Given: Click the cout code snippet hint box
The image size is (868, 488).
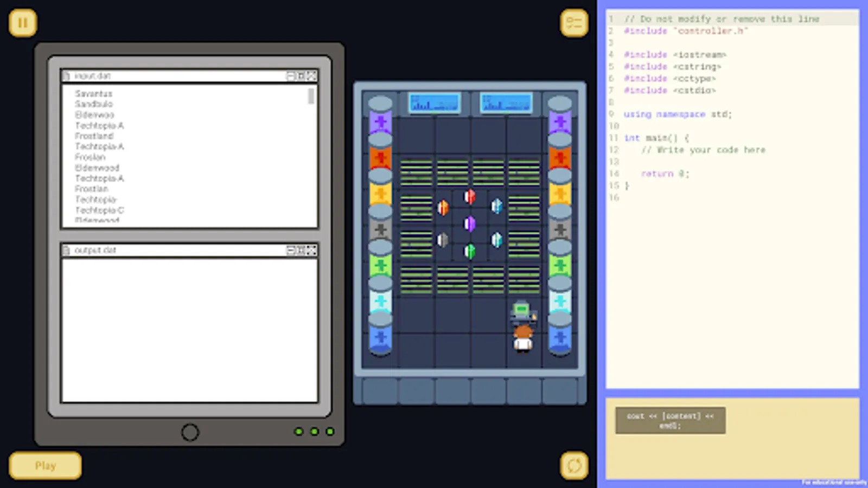Looking at the screenshot, I should (670, 420).
